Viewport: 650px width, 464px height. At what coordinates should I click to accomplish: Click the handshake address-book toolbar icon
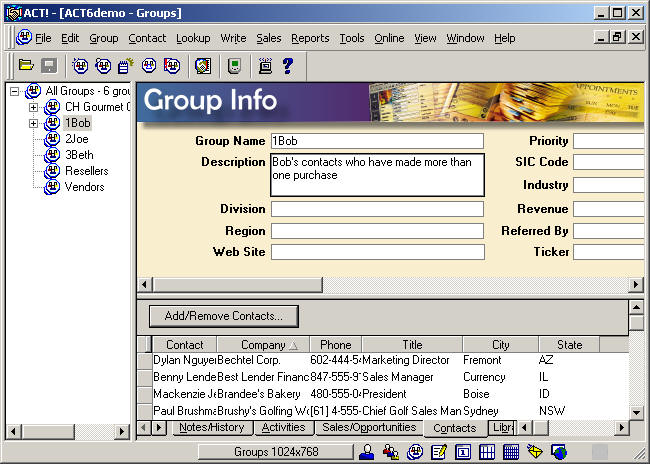203,66
